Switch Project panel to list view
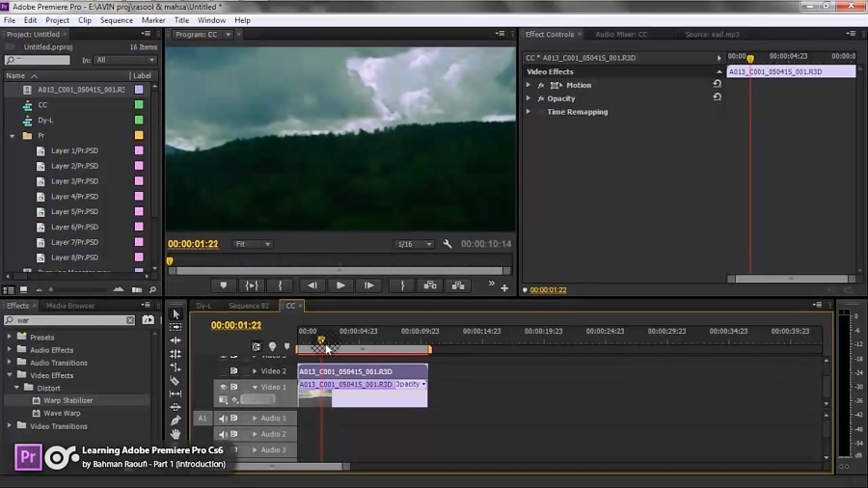The width and height of the screenshot is (868, 488). (9, 290)
